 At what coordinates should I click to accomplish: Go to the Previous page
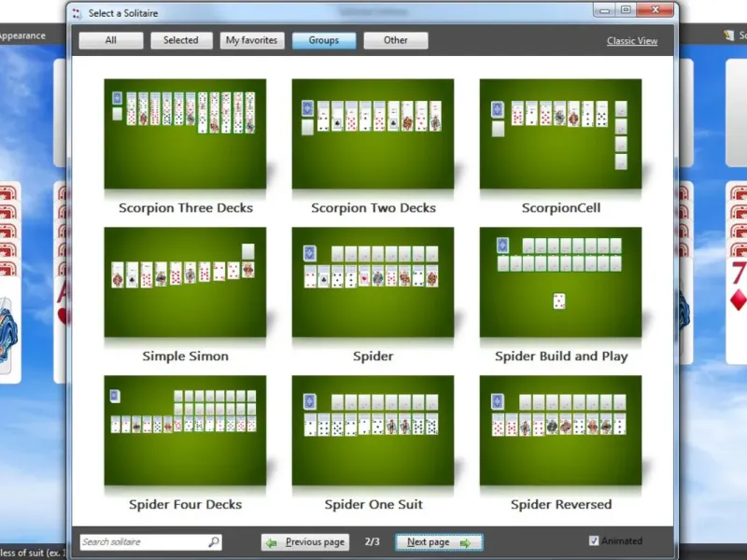pyautogui.click(x=305, y=542)
